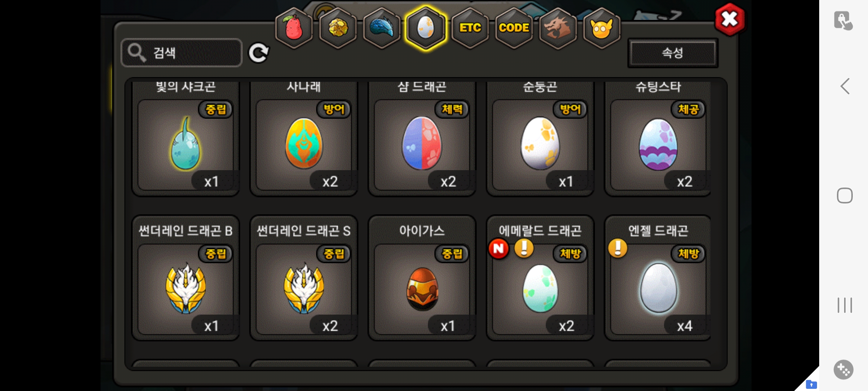Select the yellow horned mask category

[x=601, y=28]
